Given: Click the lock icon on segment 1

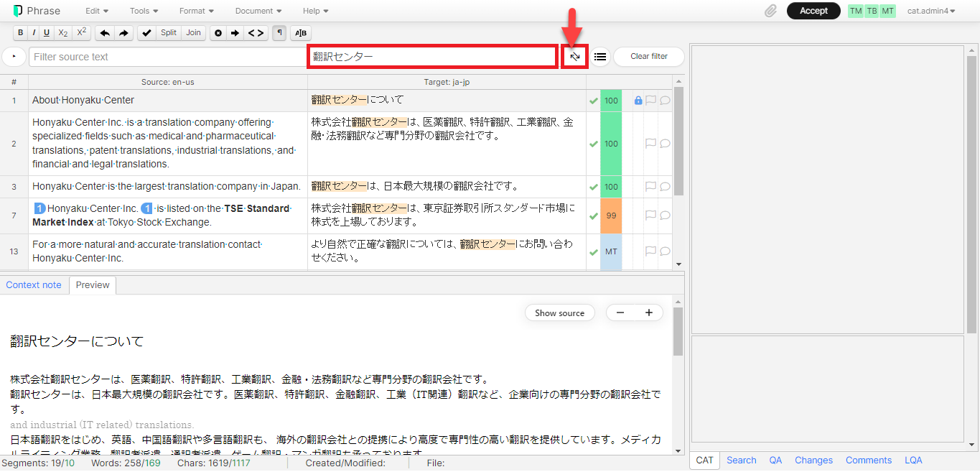Looking at the screenshot, I should pos(638,101).
